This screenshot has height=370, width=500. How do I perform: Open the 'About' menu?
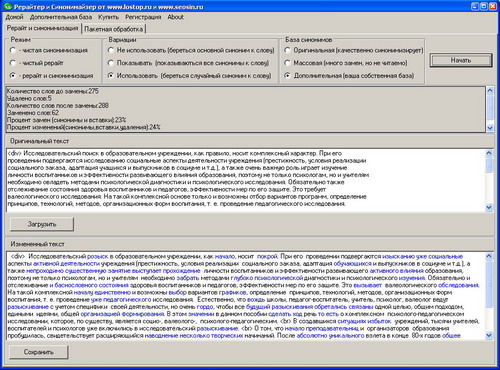pyautogui.click(x=176, y=17)
